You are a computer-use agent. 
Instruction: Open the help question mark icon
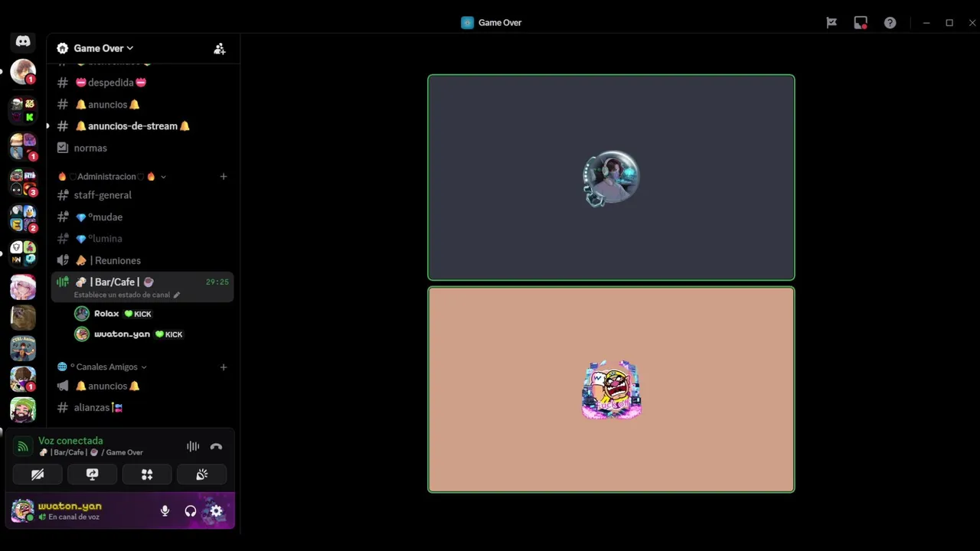890,23
